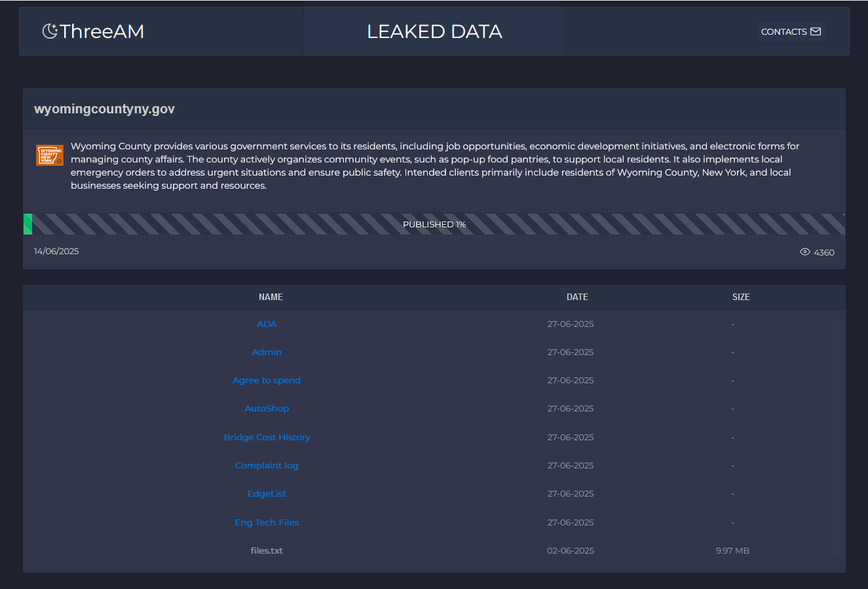Screen dimensions: 868x589
Task: Click the ThreeAM site name
Action: 102,31
